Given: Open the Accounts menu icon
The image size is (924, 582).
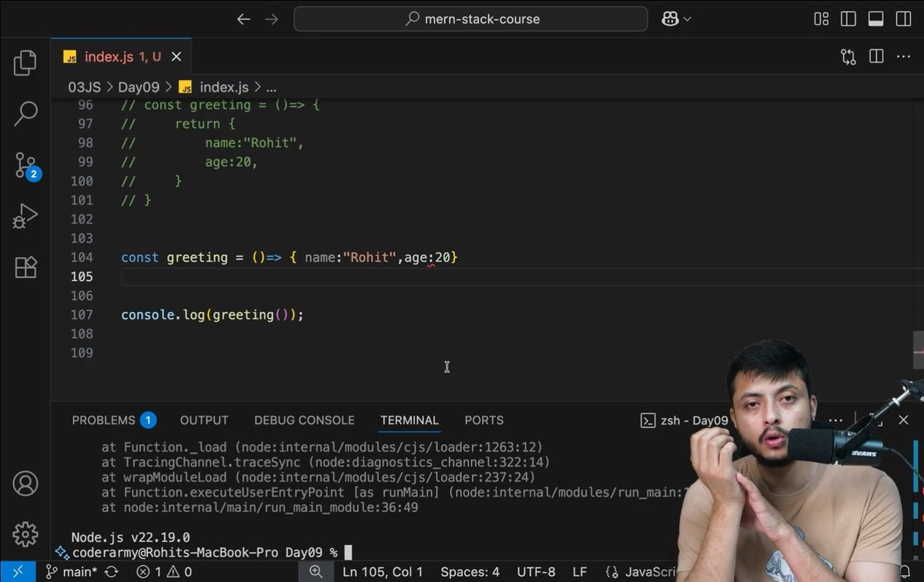Looking at the screenshot, I should pyautogui.click(x=25, y=483).
